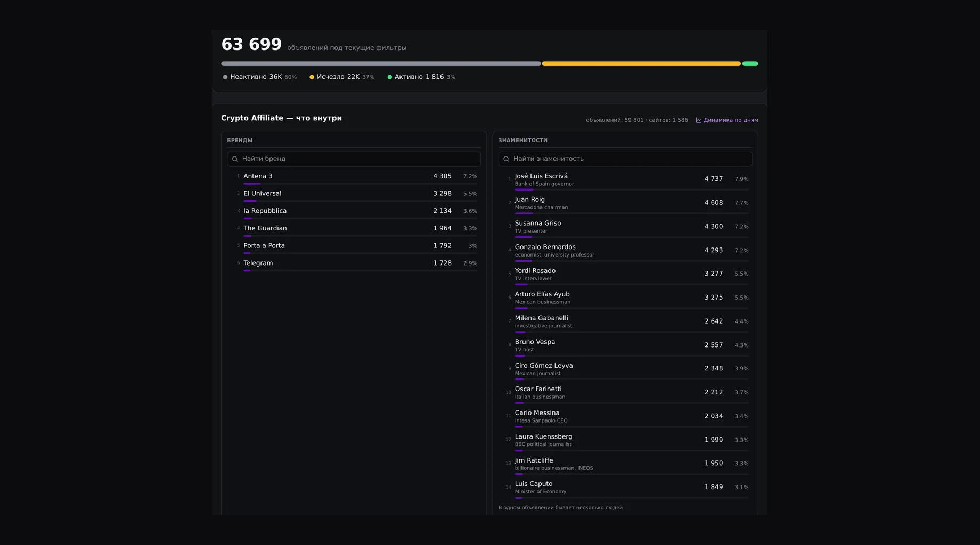Click the magnifier icon in the brand search
Image resolution: width=980 pixels, height=545 pixels.
point(235,159)
